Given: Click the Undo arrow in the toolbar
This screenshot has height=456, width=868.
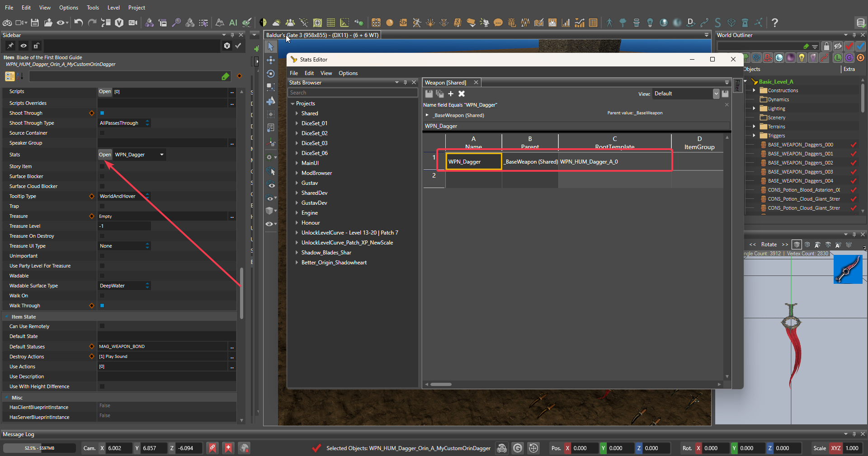Looking at the screenshot, I should (78, 23).
